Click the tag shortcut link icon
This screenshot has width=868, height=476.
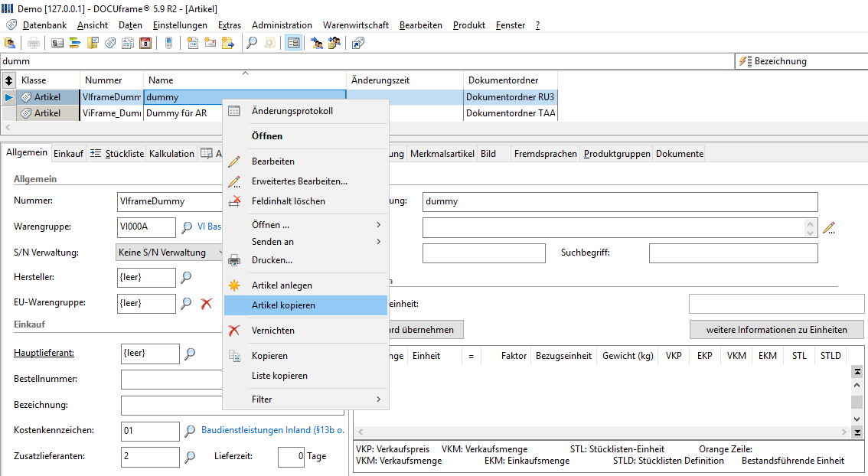(358, 43)
